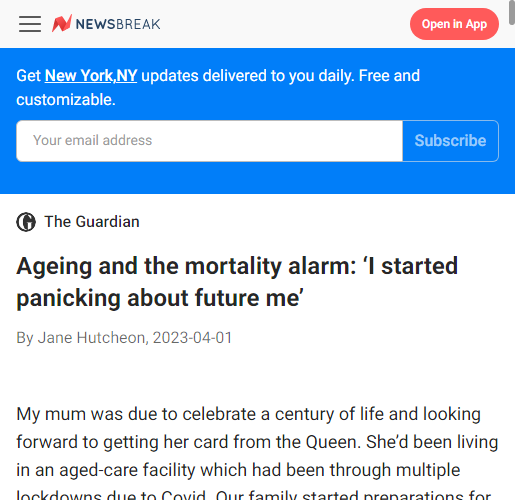Click the NEWSBREAK wordmark text

tap(118, 24)
